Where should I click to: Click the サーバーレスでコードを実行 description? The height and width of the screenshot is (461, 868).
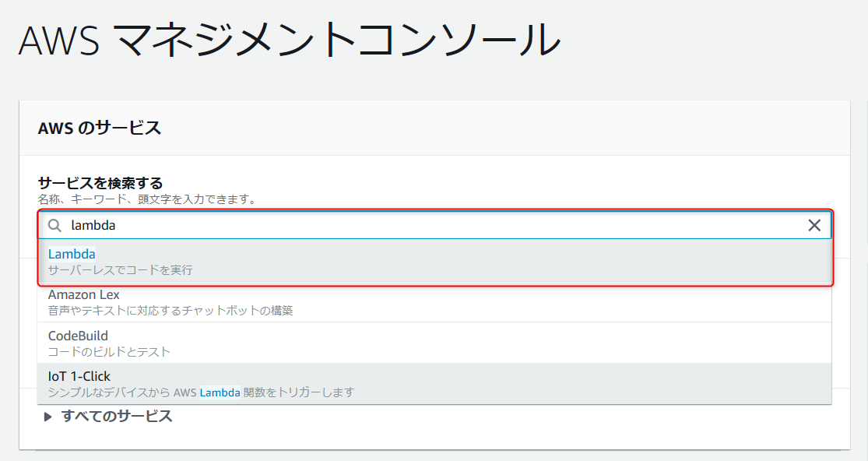point(120,270)
